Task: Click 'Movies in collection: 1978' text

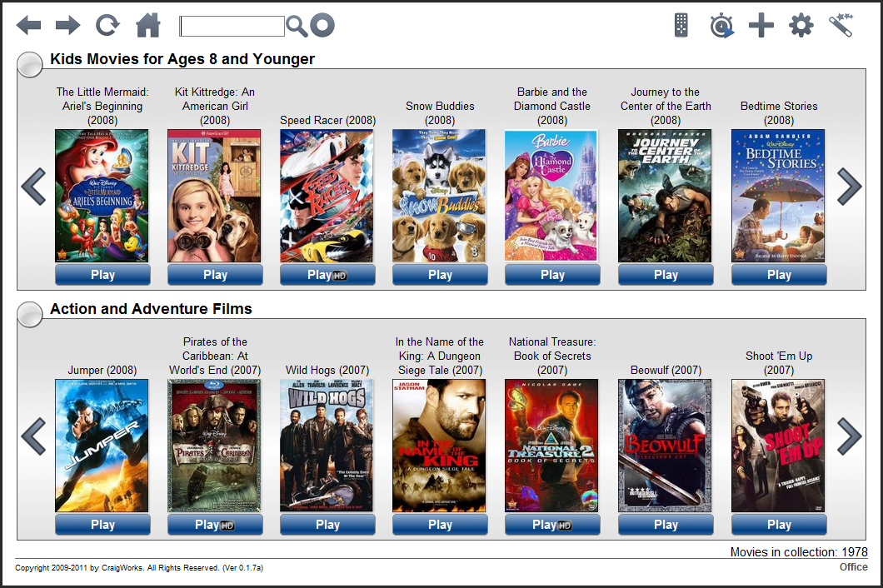Action: [799, 552]
